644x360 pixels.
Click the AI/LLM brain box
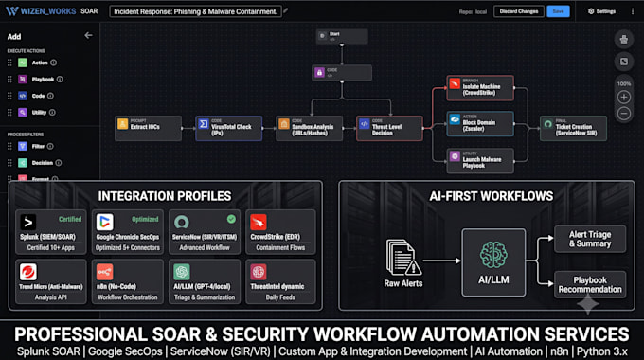pyautogui.click(x=493, y=262)
